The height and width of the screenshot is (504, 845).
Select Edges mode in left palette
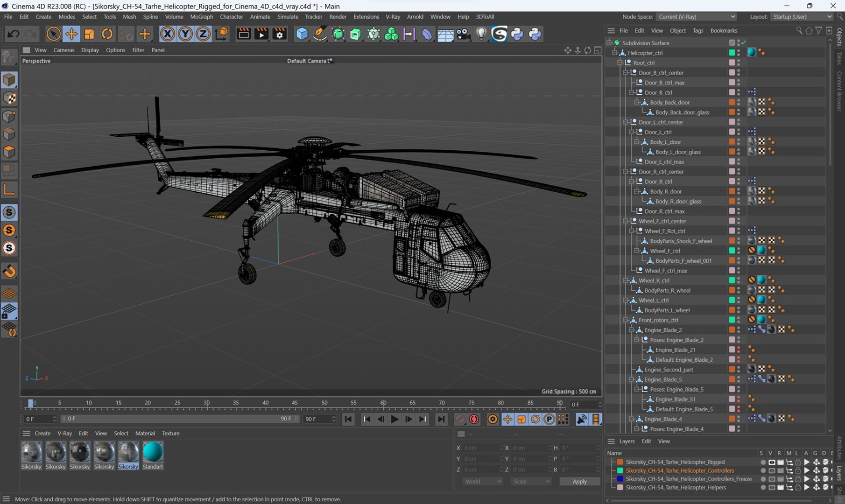(9, 134)
